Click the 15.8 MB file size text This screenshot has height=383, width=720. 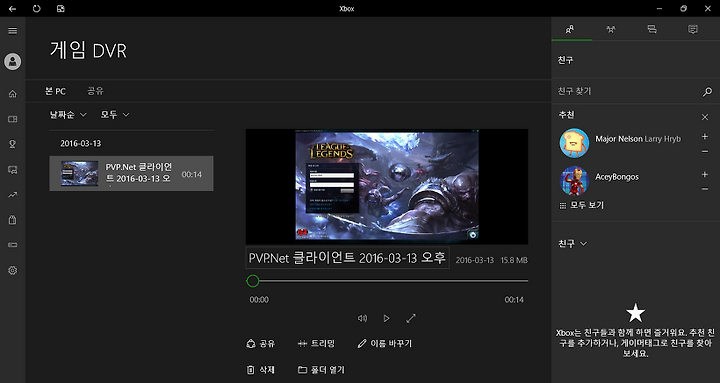click(x=514, y=260)
